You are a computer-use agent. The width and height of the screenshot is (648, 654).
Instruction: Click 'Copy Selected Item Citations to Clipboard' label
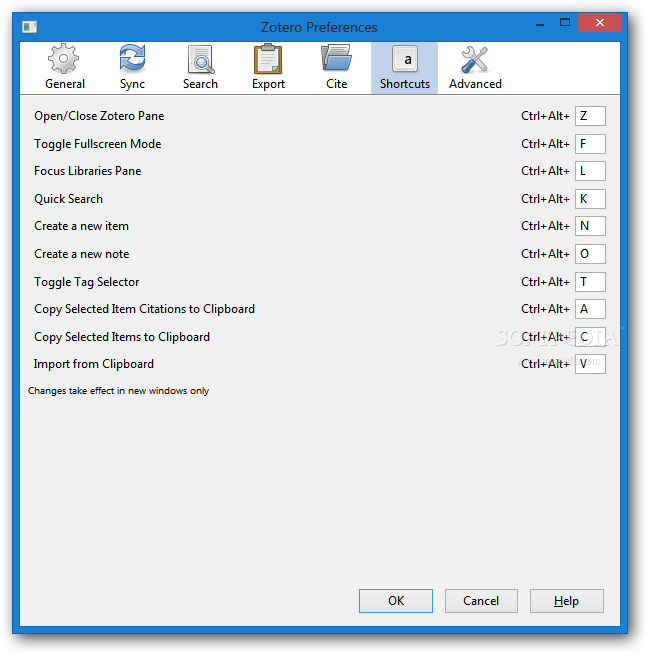(144, 309)
